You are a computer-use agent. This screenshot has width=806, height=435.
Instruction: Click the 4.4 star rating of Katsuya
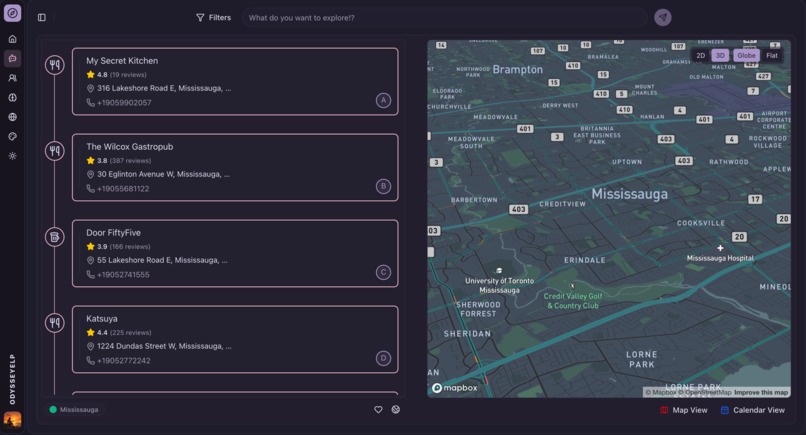tap(97, 332)
